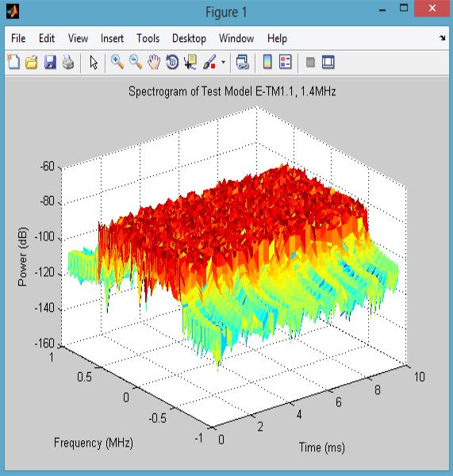
Task: Open a file with the folder icon
Action: coord(32,62)
